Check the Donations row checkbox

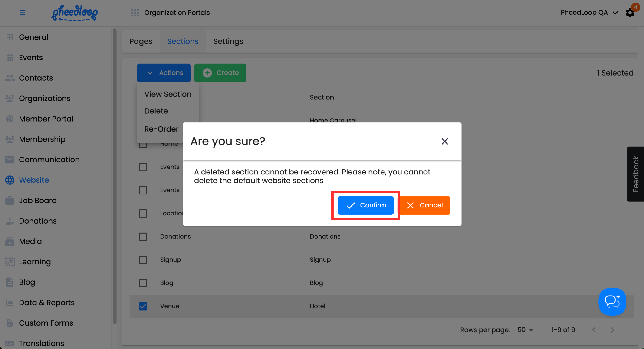143,237
